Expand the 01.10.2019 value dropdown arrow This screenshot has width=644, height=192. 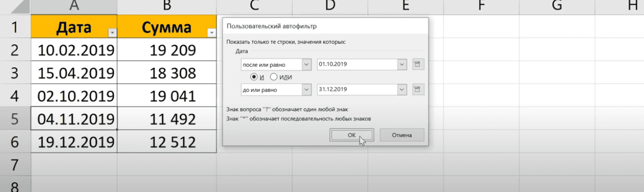(402, 65)
